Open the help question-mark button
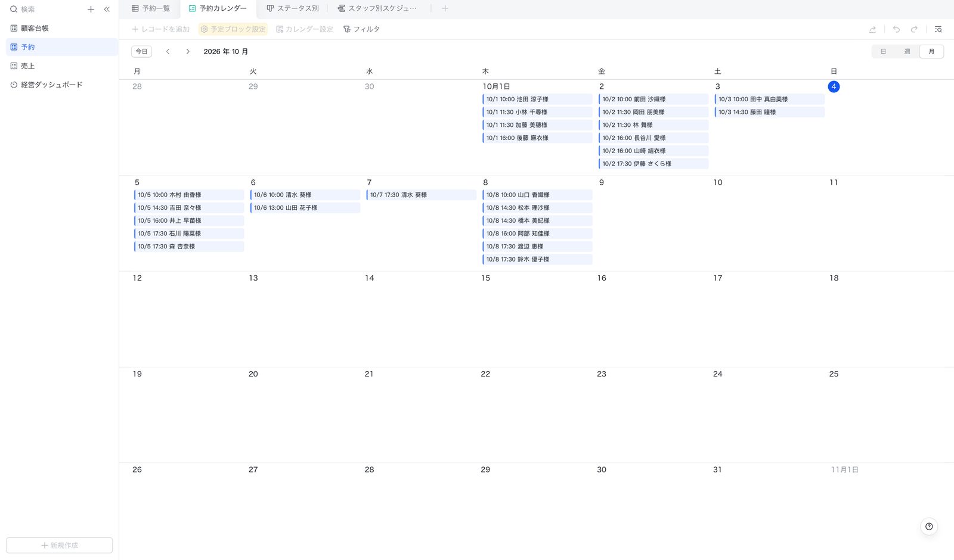 [929, 527]
